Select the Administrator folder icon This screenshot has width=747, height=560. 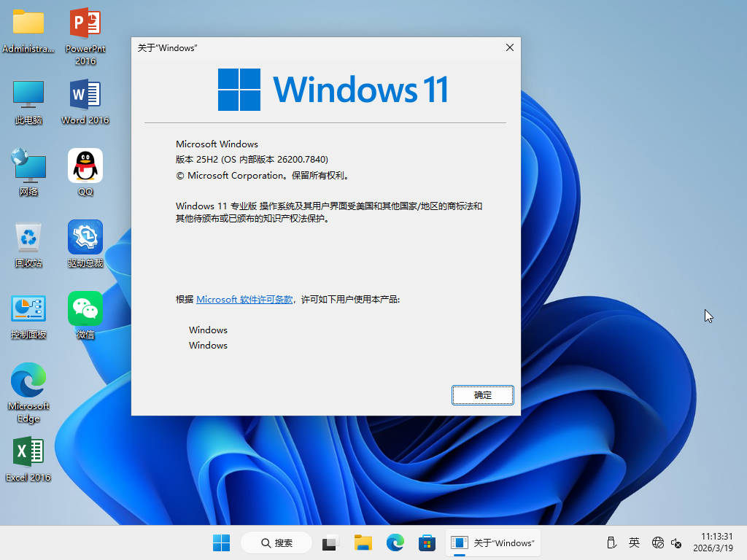pos(28,24)
